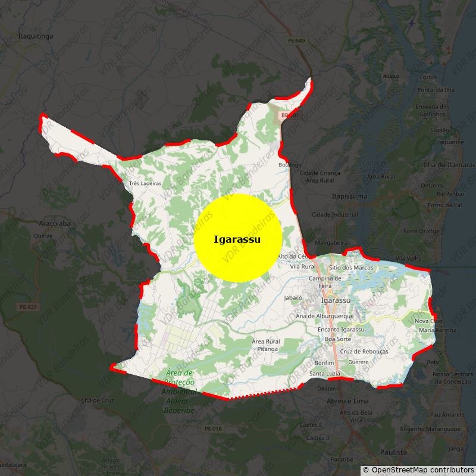Open the OpenStreetMap contributors attribution

[x=418, y=470]
